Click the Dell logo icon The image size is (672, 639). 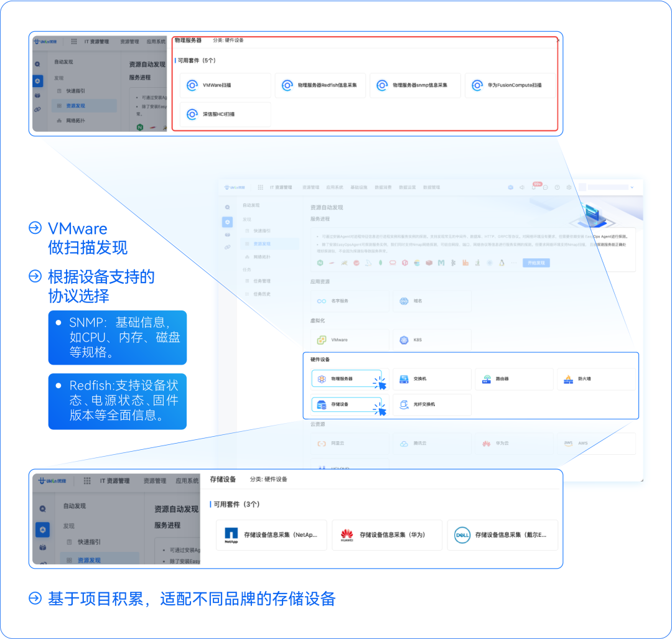click(462, 535)
